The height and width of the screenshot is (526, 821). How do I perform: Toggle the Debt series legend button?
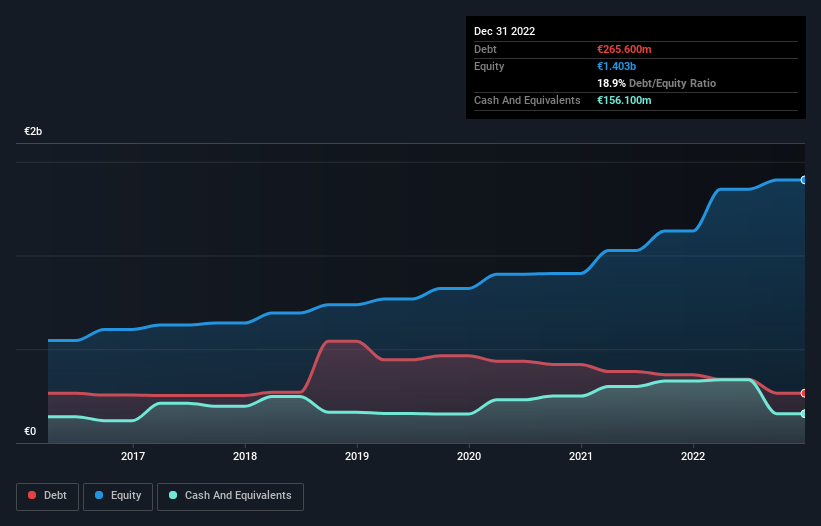[x=48, y=496]
